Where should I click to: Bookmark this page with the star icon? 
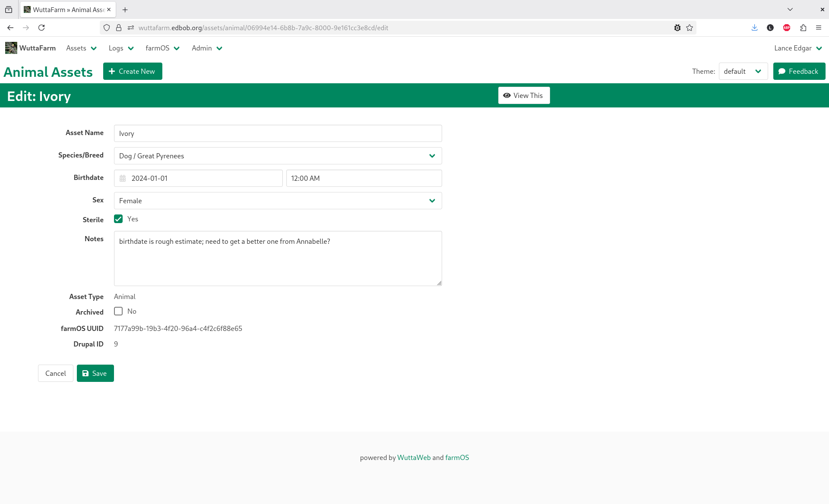690,28
